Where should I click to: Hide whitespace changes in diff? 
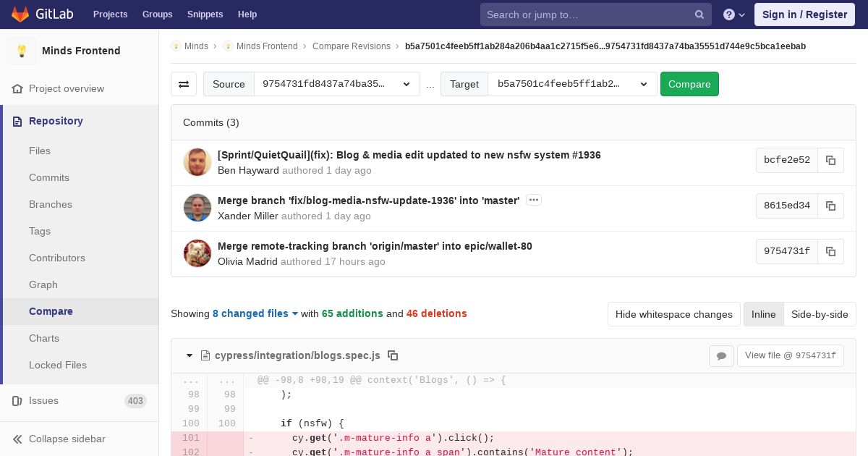(673, 314)
